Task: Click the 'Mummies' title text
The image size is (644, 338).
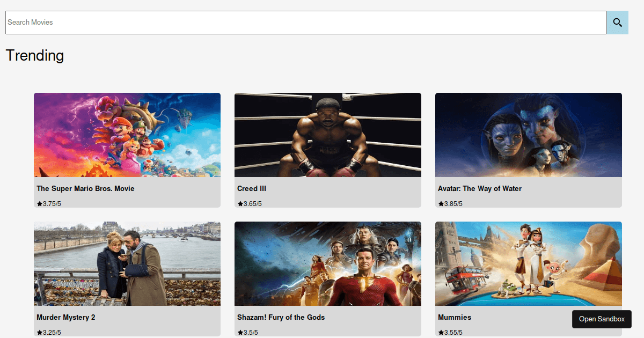Action: click(455, 318)
